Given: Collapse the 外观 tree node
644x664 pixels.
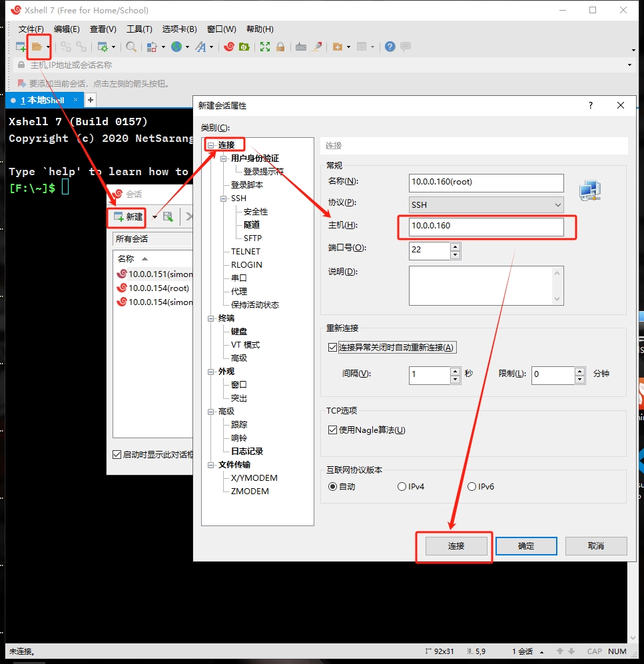Looking at the screenshot, I should [x=211, y=372].
